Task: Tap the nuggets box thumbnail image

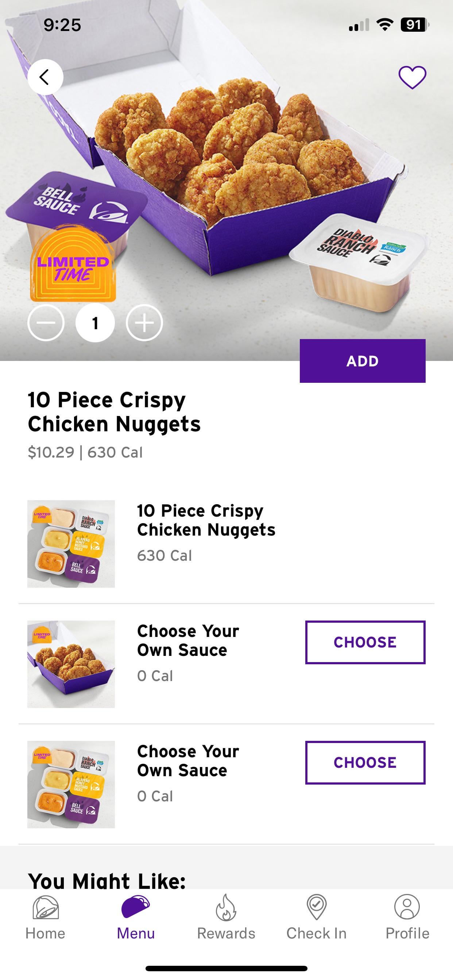Action: pyautogui.click(x=71, y=664)
